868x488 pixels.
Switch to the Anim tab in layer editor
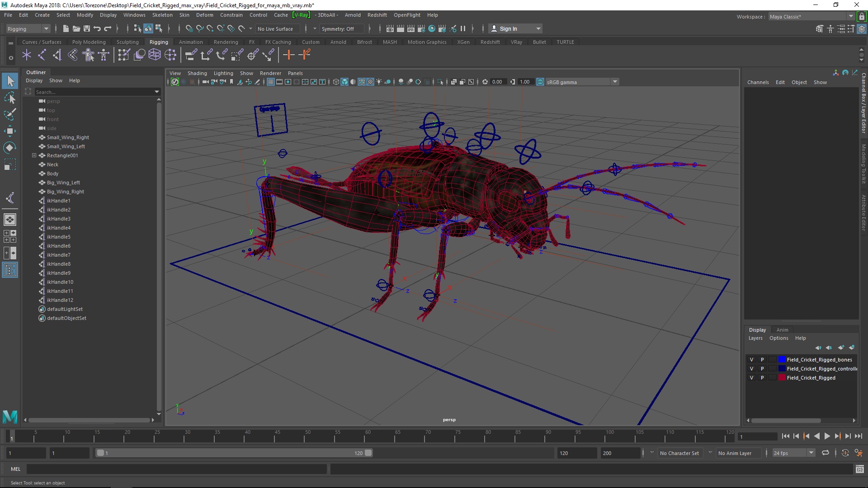(782, 330)
